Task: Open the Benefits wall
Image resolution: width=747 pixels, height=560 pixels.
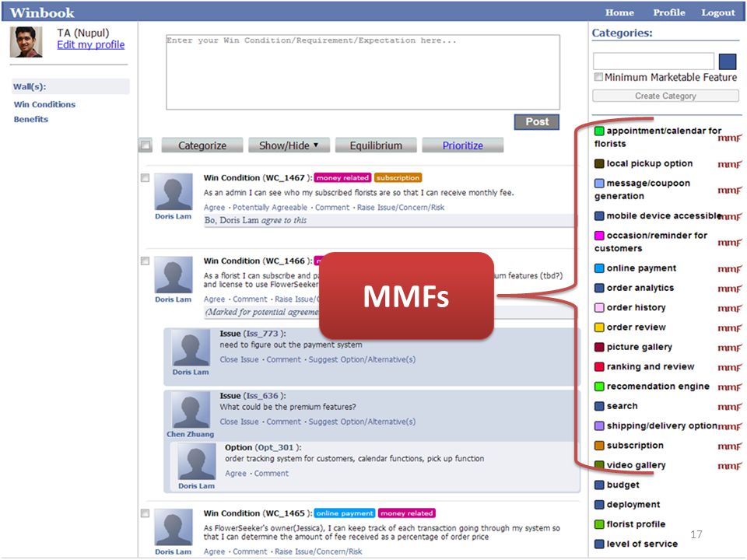Action: (x=31, y=119)
